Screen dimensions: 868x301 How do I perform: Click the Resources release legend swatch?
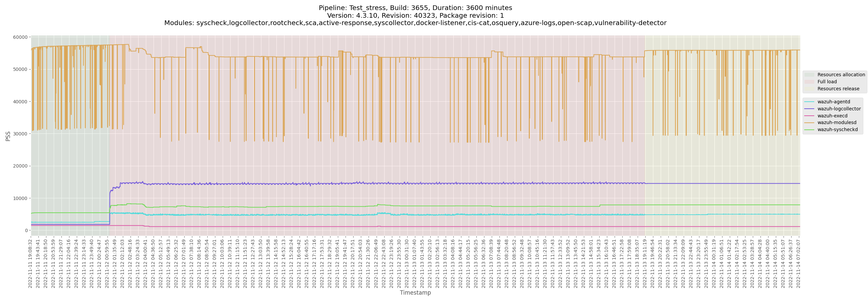click(x=809, y=89)
